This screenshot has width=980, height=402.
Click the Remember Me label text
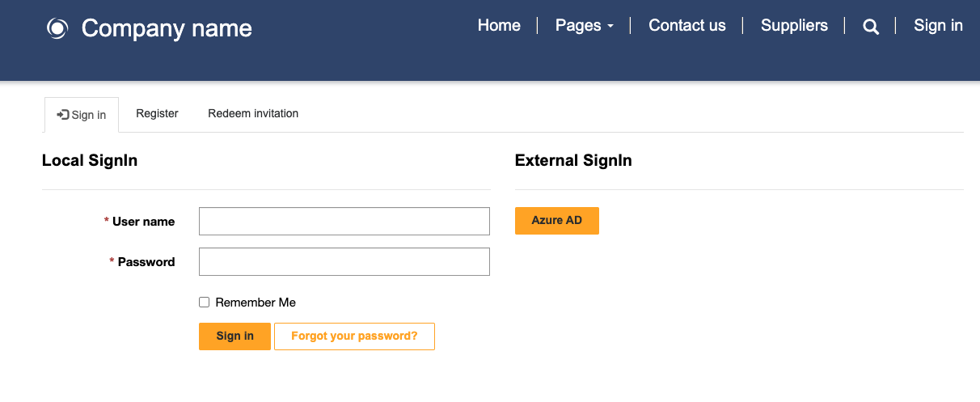256,303
